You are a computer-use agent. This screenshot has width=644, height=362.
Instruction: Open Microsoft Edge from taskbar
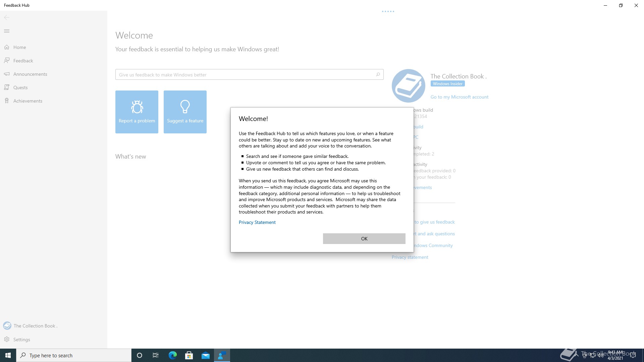click(172, 355)
